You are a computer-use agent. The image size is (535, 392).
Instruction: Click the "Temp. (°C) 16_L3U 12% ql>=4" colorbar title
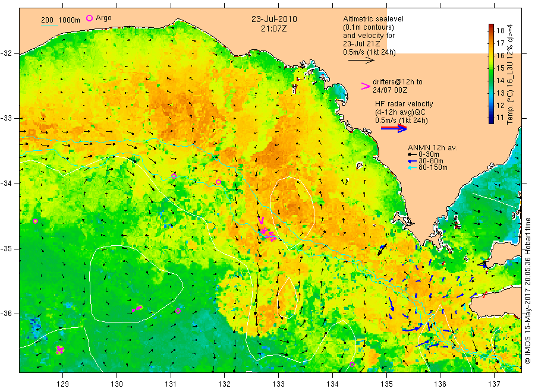pyautogui.click(x=510, y=74)
